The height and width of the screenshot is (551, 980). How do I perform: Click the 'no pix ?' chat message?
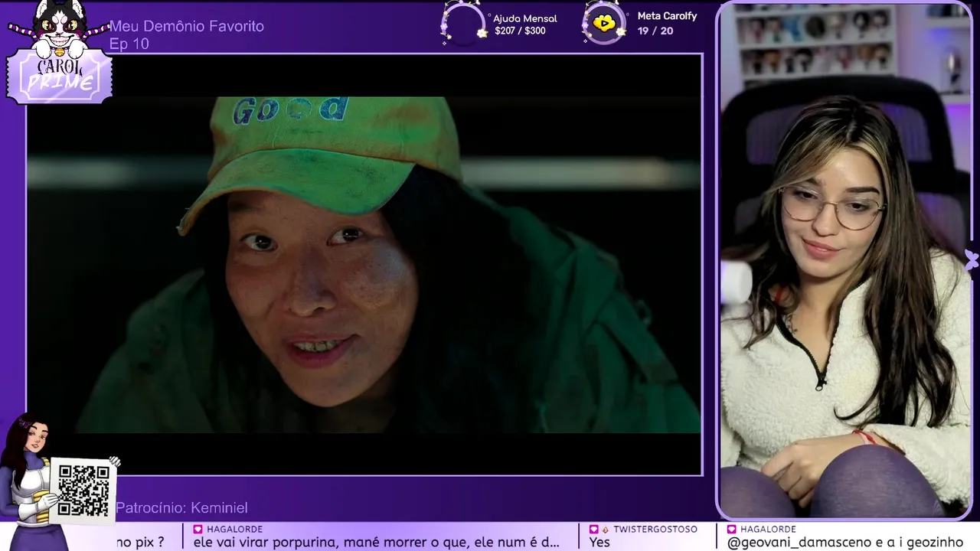click(140, 543)
